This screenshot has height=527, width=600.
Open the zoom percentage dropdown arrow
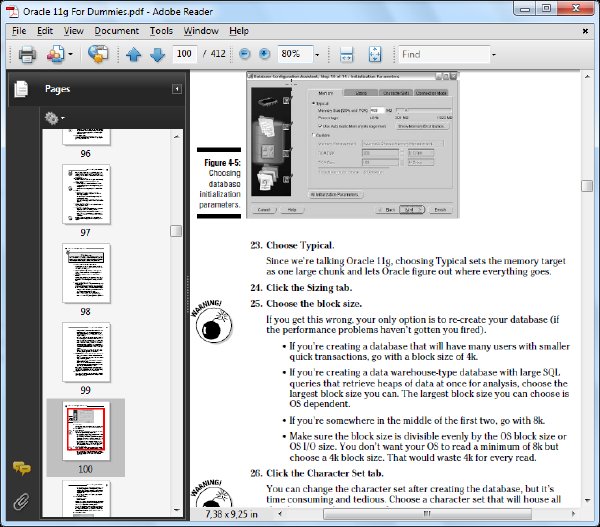[317, 55]
